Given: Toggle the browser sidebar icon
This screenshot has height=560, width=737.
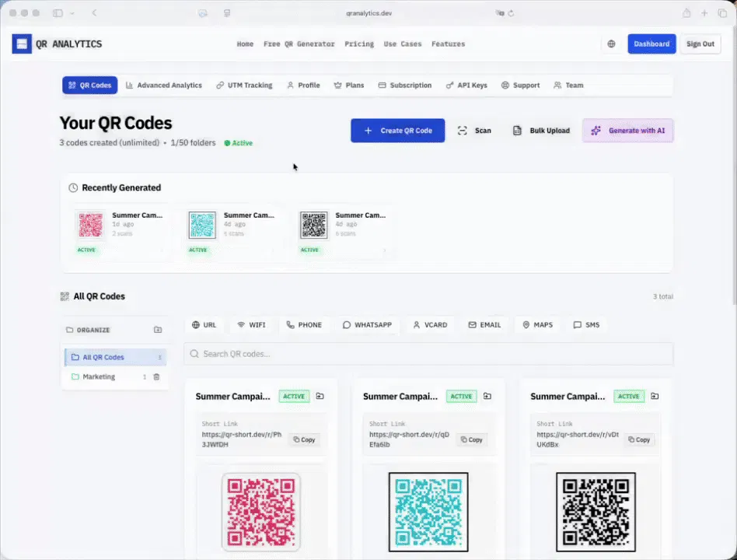Looking at the screenshot, I should click(x=58, y=13).
